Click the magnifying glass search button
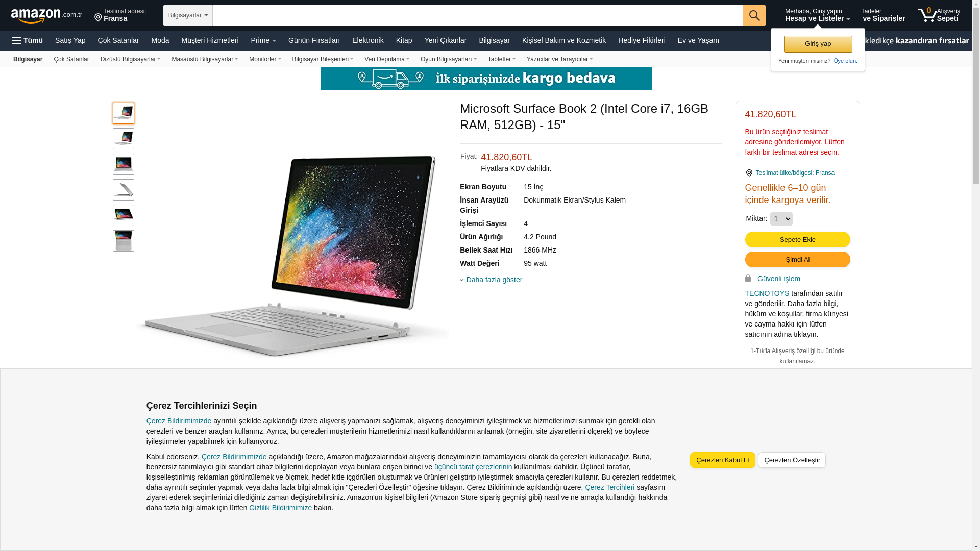This screenshot has width=980, height=551. (754, 15)
